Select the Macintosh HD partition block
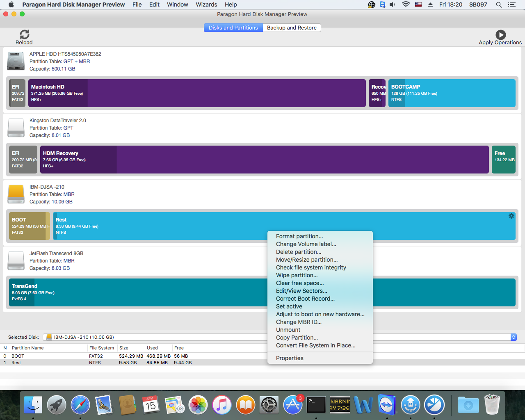525x420 pixels. pyautogui.click(x=197, y=93)
